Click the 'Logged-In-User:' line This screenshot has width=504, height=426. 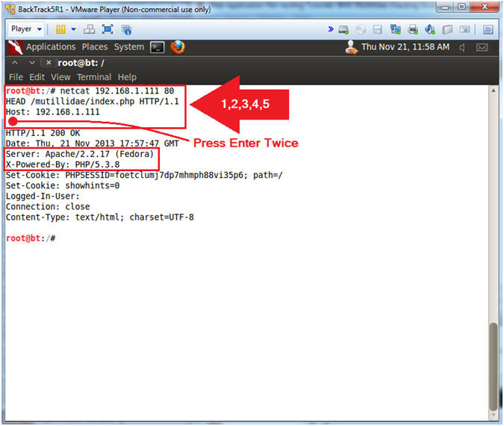[x=43, y=197]
